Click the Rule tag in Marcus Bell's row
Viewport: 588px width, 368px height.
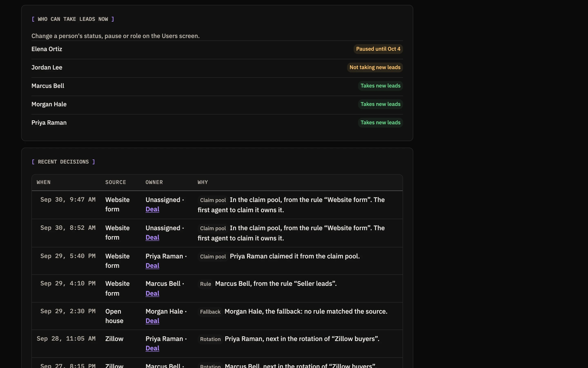[x=205, y=284]
